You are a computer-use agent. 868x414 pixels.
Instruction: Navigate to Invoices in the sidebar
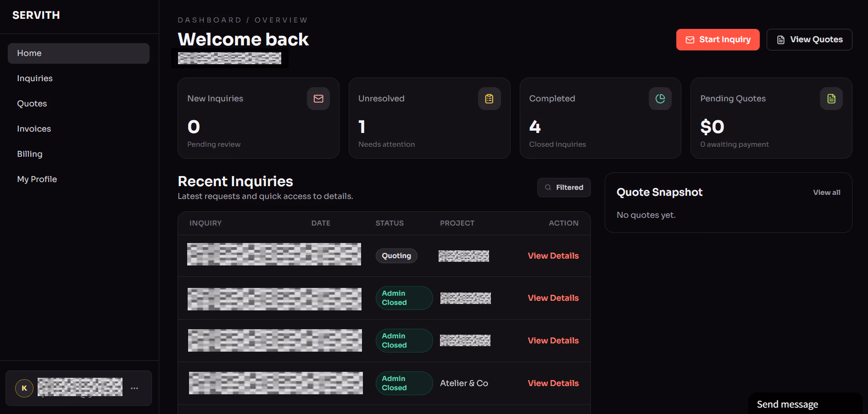tap(34, 129)
